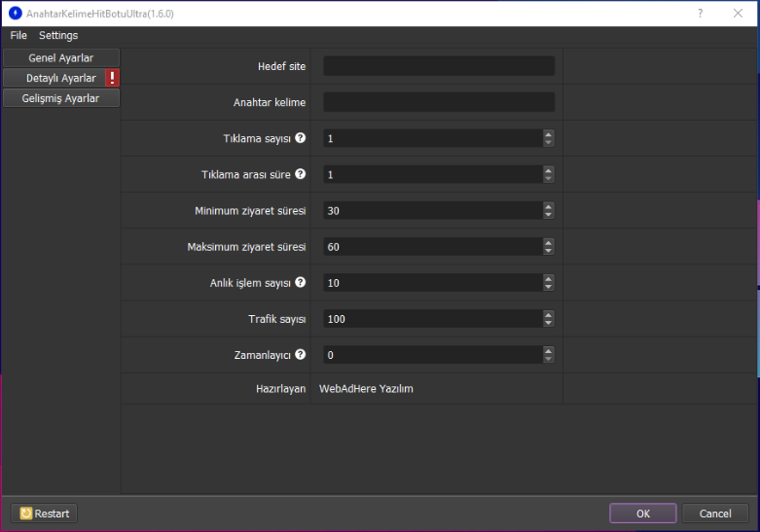Increment Trafik sayısı with up arrow
760x532 pixels.
[549, 314]
